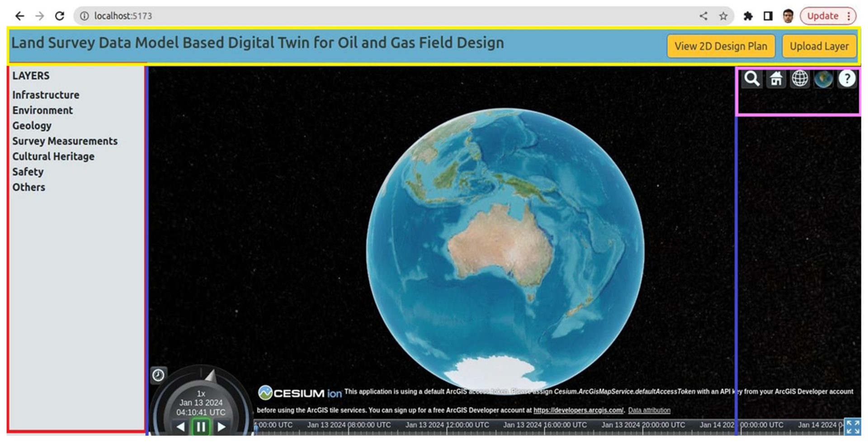Go forward in browser history
Screen dimensions: 868x443
coord(40,16)
